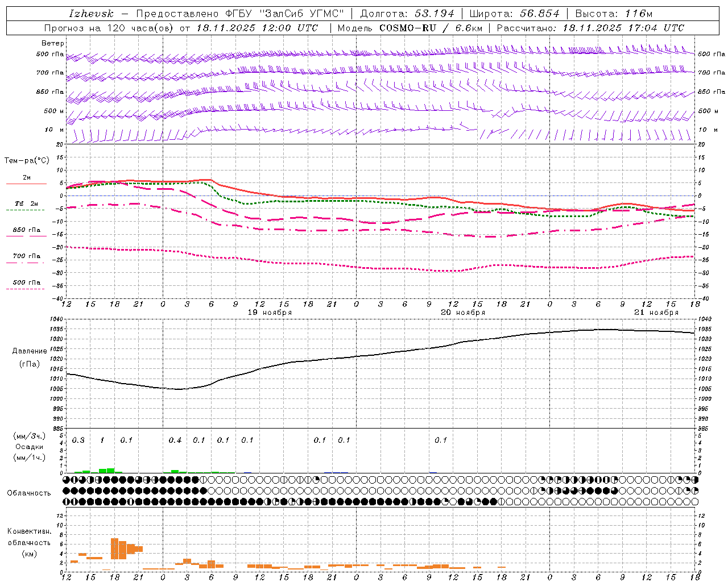Click the Модель COSMO-RU / 6.6км label

point(409,28)
